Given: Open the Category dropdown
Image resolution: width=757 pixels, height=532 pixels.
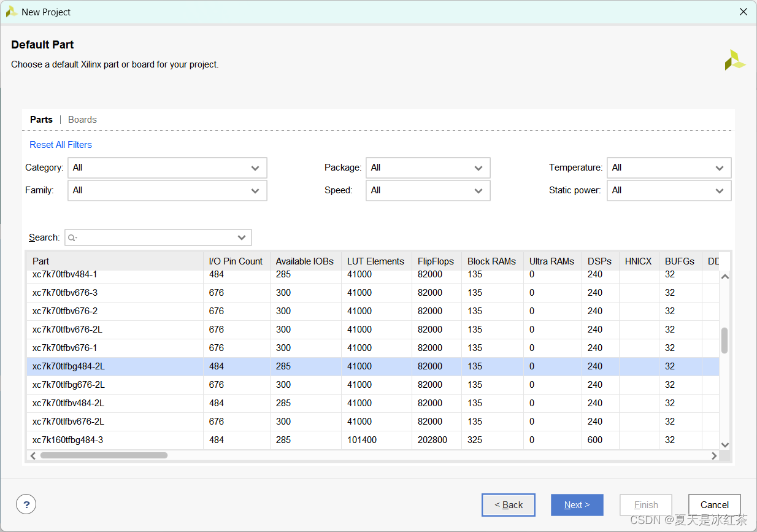Looking at the screenshot, I should tap(167, 168).
